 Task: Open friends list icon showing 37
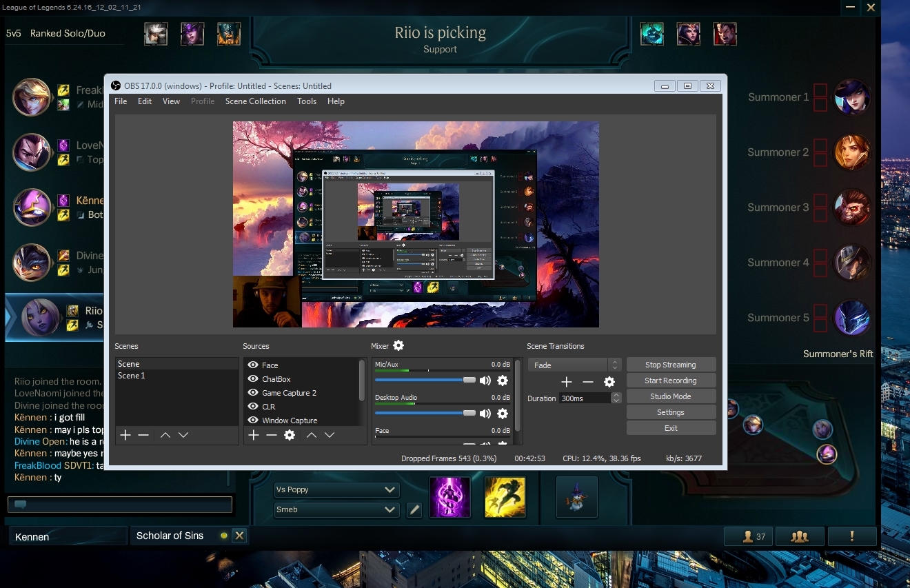pyautogui.click(x=748, y=536)
